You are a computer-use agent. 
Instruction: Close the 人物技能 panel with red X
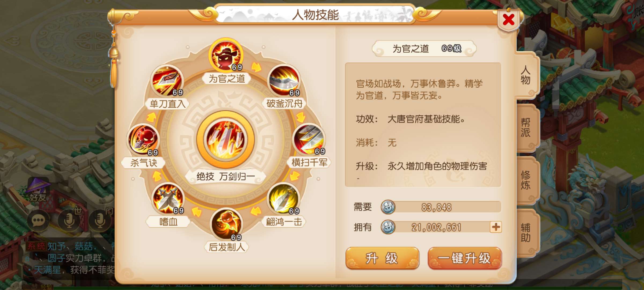tap(508, 20)
